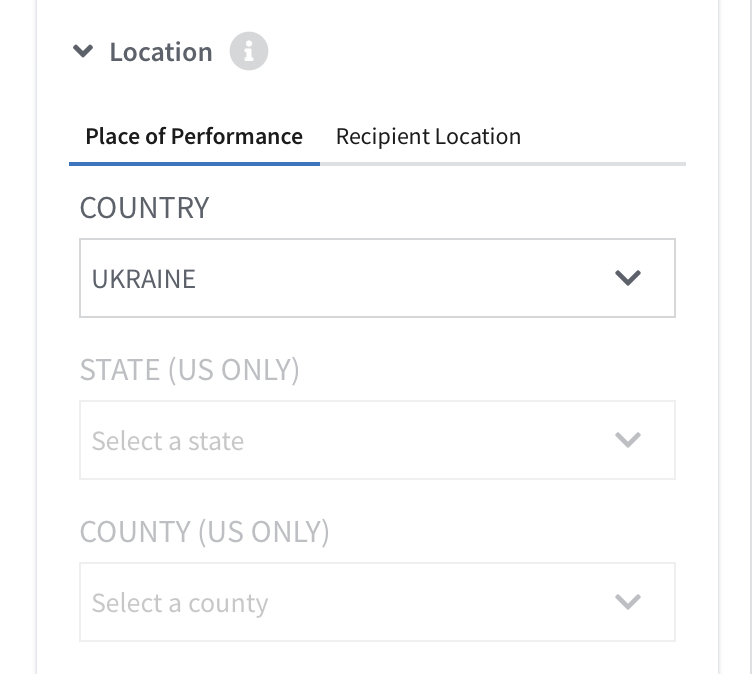Click the Select a county placeholder text
Screen dimensions: 754x674
tap(180, 603)
